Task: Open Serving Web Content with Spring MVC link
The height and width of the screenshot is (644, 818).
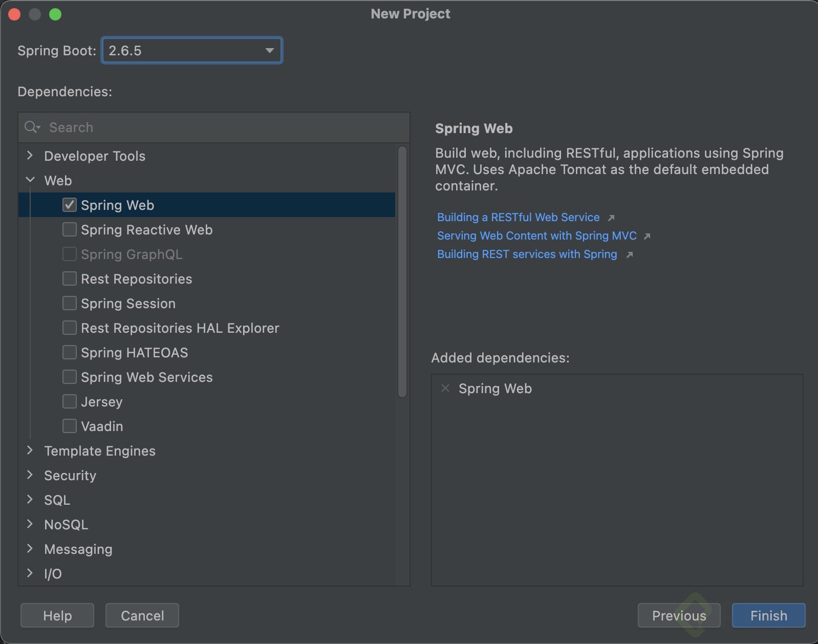Action: 536,235
